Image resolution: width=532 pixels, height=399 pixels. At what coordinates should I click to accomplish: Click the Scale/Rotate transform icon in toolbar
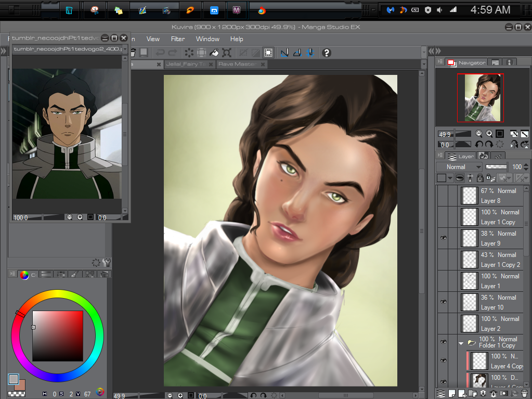(x=227, y=53)
